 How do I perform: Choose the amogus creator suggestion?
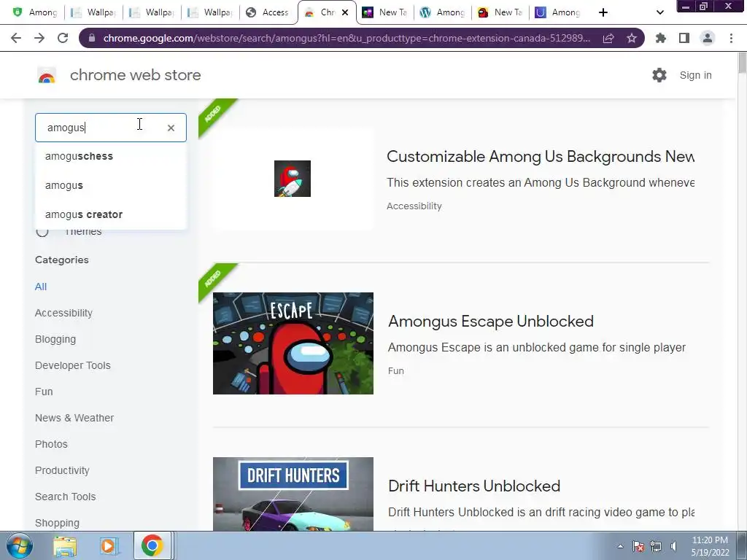(x=111, y=214)
